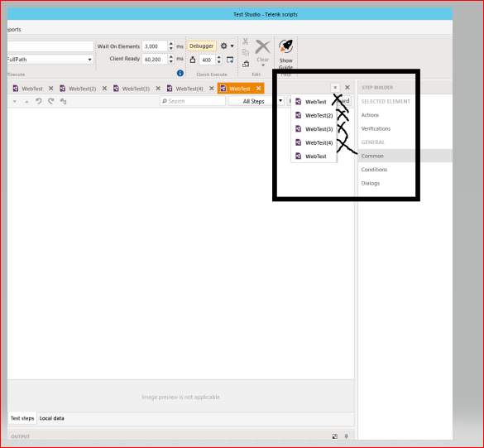Viewport: 484px width, 448px height.
Task: Click the float window icon in Output header
Action: point(334,436)
